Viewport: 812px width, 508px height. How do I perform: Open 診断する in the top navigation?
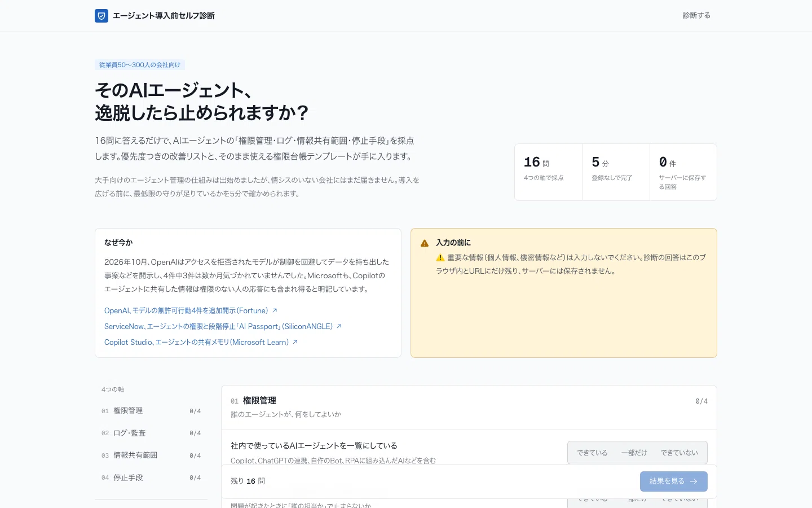pyautogui.click(x=696, y=16)
